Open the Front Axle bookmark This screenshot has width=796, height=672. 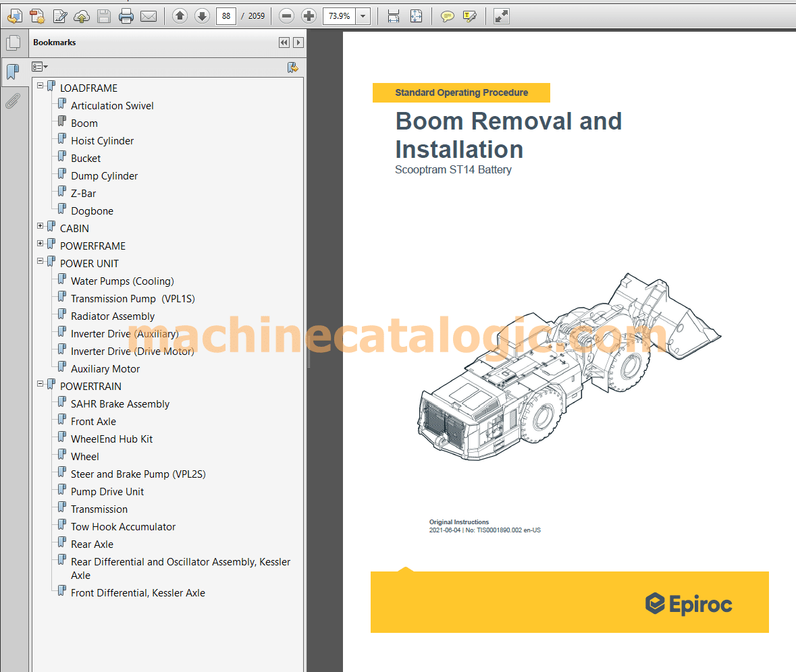(x=93, y=422)
